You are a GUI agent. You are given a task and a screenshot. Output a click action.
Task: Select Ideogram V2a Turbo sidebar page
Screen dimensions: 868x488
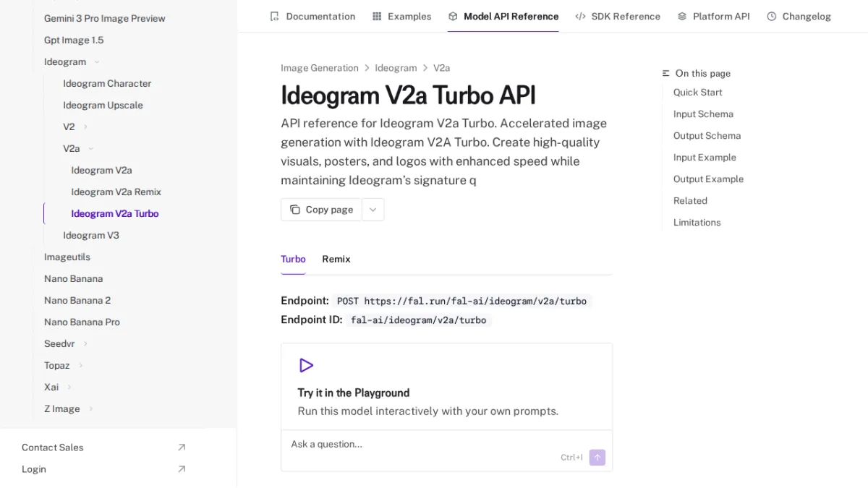coord(114,214)
